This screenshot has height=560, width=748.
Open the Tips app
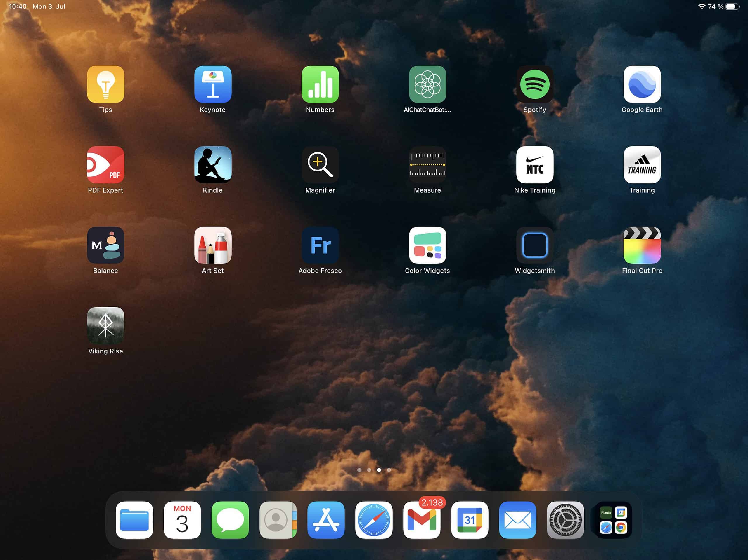[x=105, y=84]
